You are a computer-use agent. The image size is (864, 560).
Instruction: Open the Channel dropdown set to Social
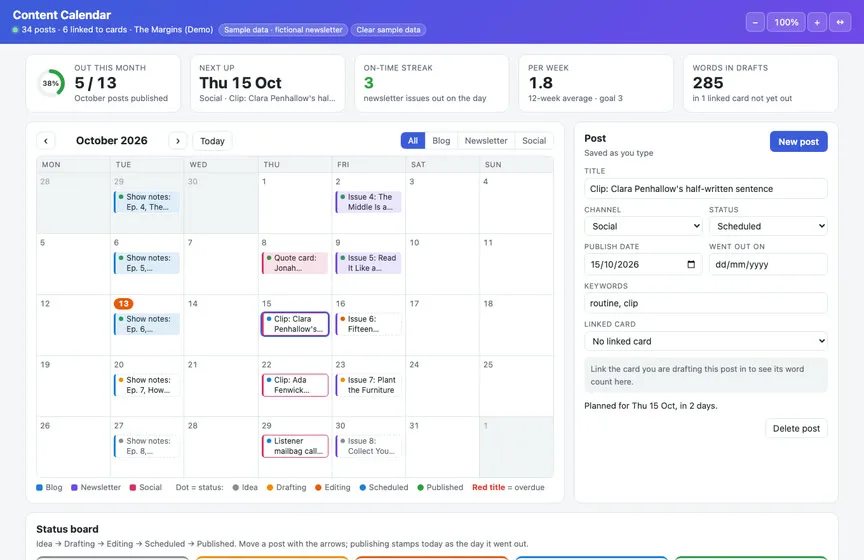[x=644, y=226]
